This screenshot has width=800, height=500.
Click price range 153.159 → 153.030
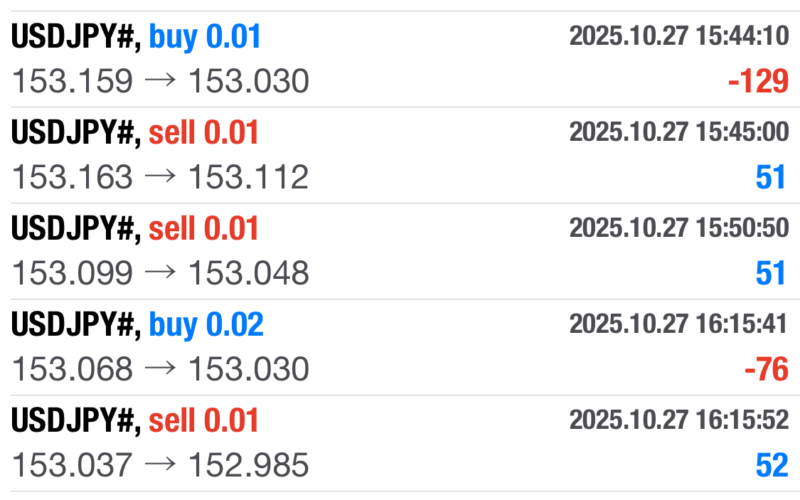(x=160, y=81)
